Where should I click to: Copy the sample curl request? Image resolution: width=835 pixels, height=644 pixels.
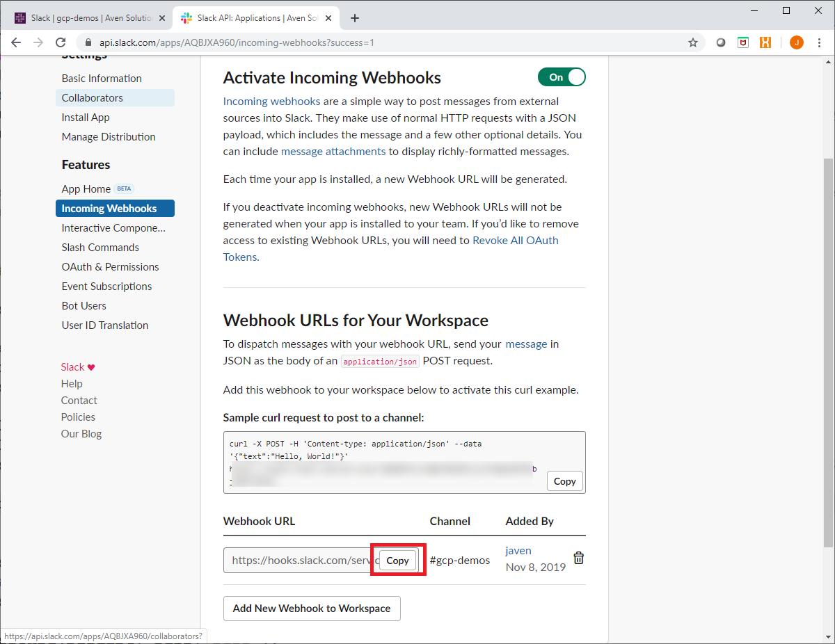565,481
